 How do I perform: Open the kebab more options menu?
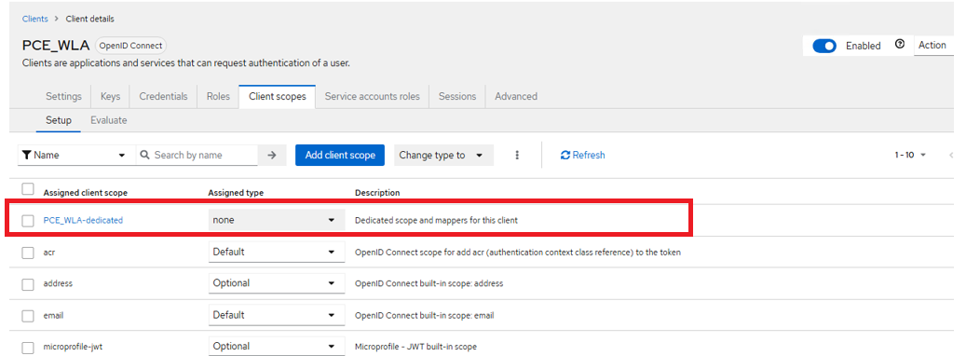tap(517, 155)
